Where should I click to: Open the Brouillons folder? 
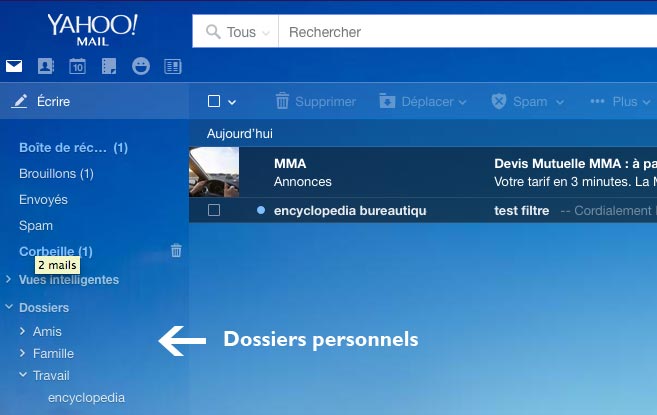coord(56,173)
